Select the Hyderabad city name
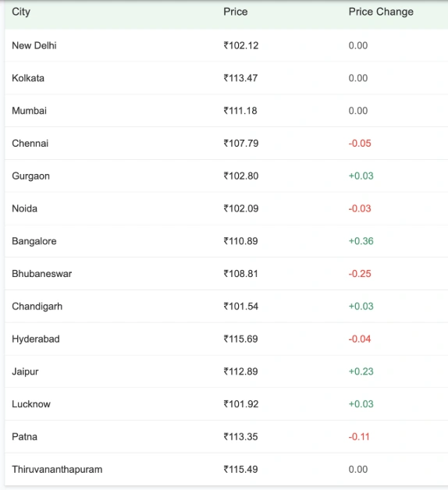Image resolution: width=448 pixels, height=490 pixels. [36, 339]
